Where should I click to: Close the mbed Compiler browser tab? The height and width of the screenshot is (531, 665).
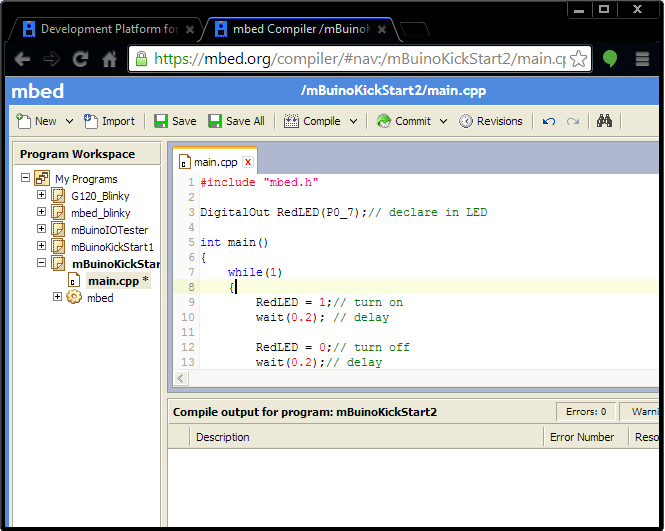point(382,29)
